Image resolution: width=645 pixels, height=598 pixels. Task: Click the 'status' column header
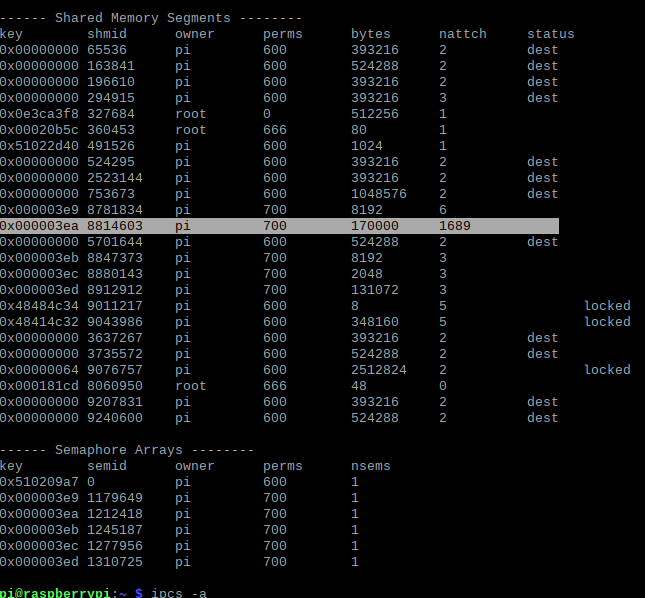pyautogui.click(x=551, y=34)
